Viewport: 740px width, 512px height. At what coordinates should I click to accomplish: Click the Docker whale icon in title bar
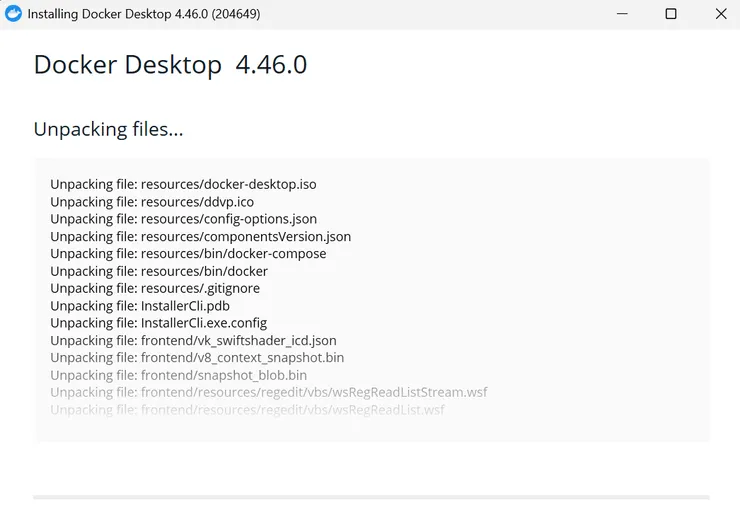pos(14,14)
